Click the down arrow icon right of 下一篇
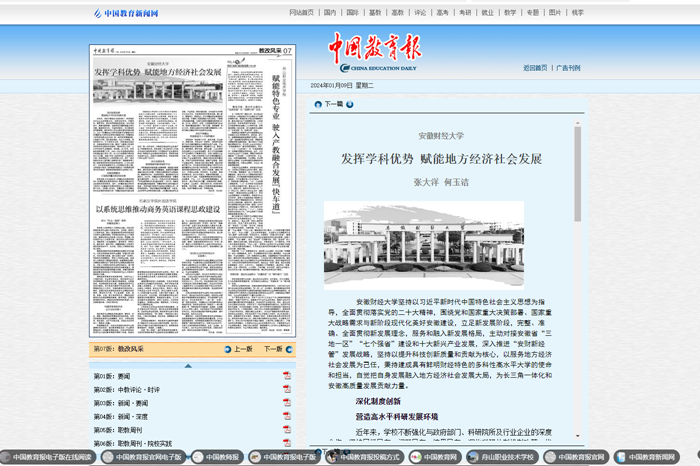The width and height of the screenshot is (700, 466). [350, 104]
